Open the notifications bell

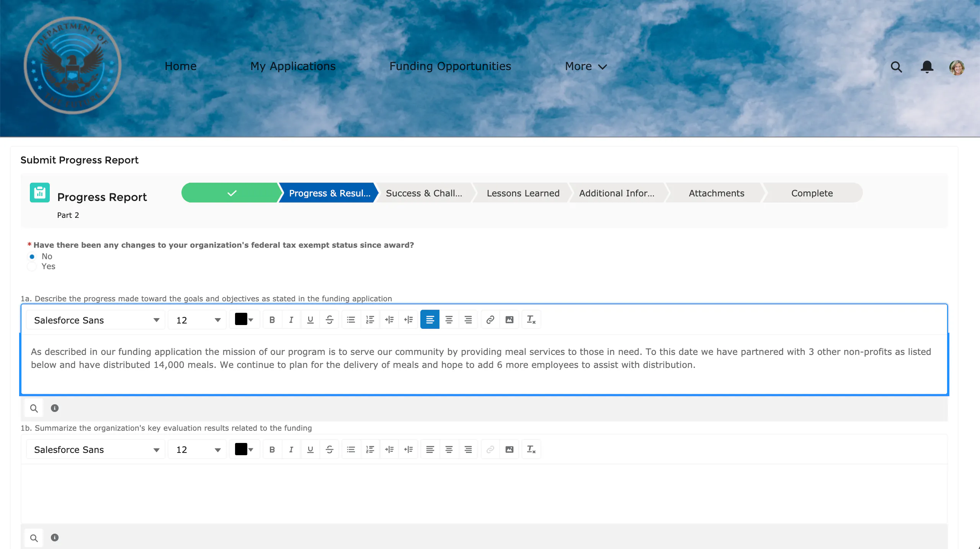(927, 67)
